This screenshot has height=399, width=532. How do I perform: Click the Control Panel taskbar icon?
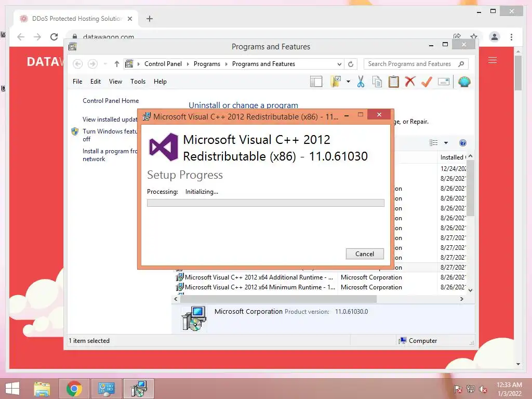(106, 389)
